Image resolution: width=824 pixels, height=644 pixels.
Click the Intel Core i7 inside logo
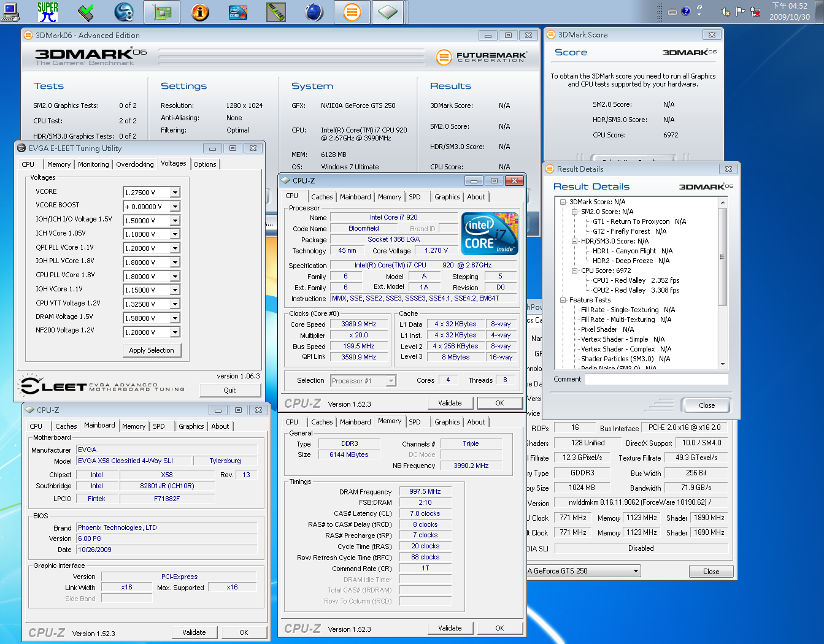(490, 234)
